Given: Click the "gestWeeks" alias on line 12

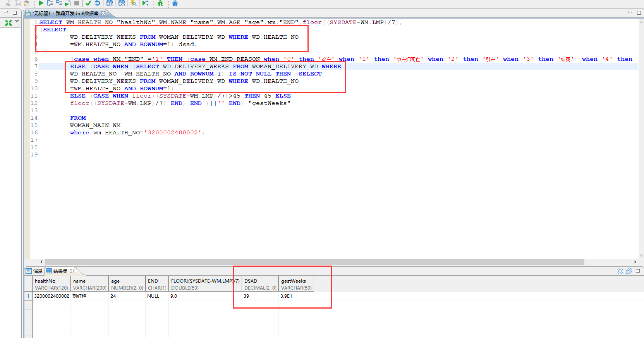Looking at the screenshot, I should [270, 103].
